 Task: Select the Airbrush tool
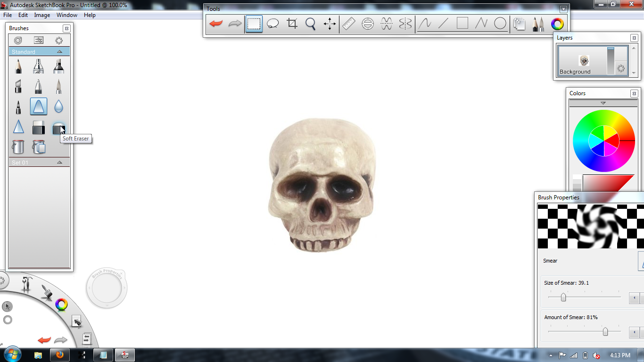(x=38, y=66)
